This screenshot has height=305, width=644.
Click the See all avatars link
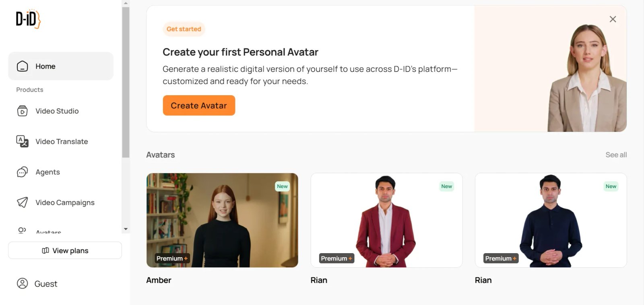tap(616, 155)
